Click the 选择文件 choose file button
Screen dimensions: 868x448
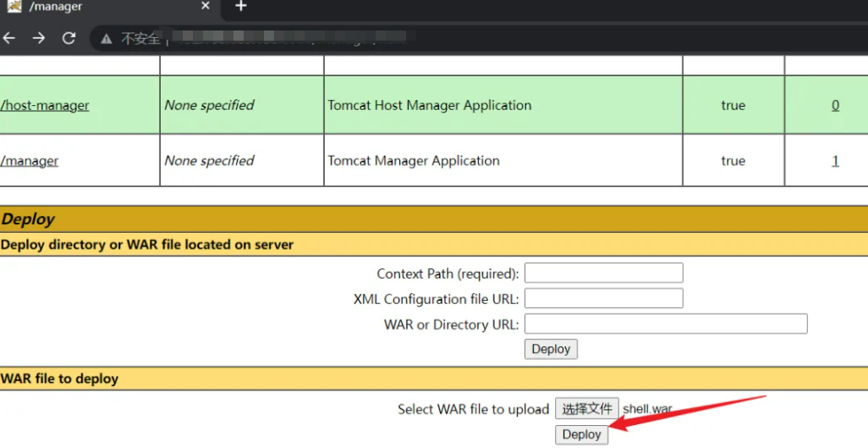(x=587, y=409)
